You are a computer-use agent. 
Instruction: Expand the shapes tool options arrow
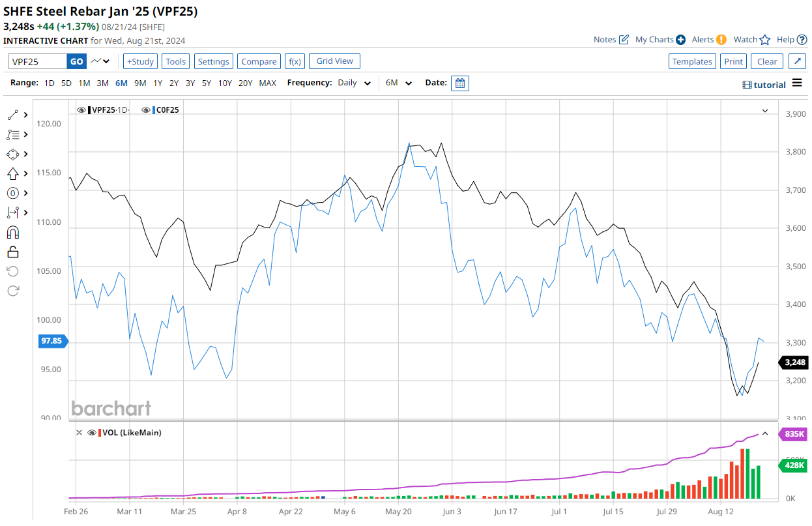[x=25, y=154]
